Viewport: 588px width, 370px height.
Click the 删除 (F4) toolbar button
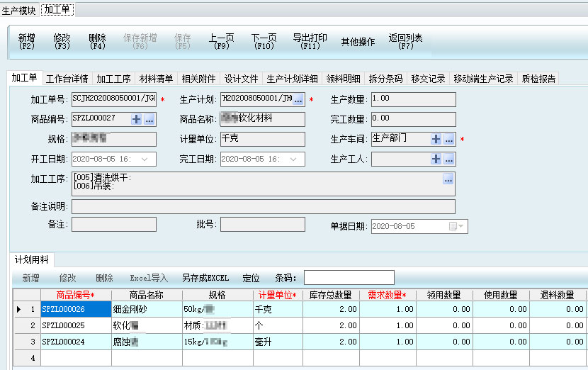tap(98, 41)
